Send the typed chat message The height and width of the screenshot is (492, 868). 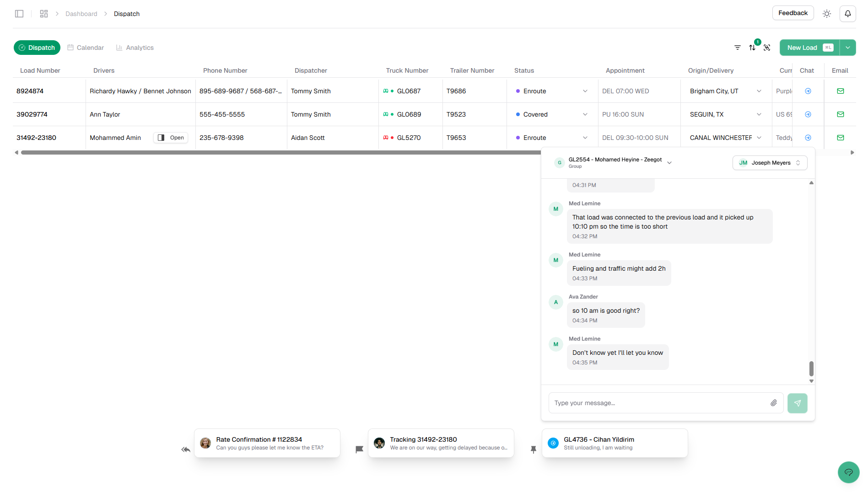798,403
